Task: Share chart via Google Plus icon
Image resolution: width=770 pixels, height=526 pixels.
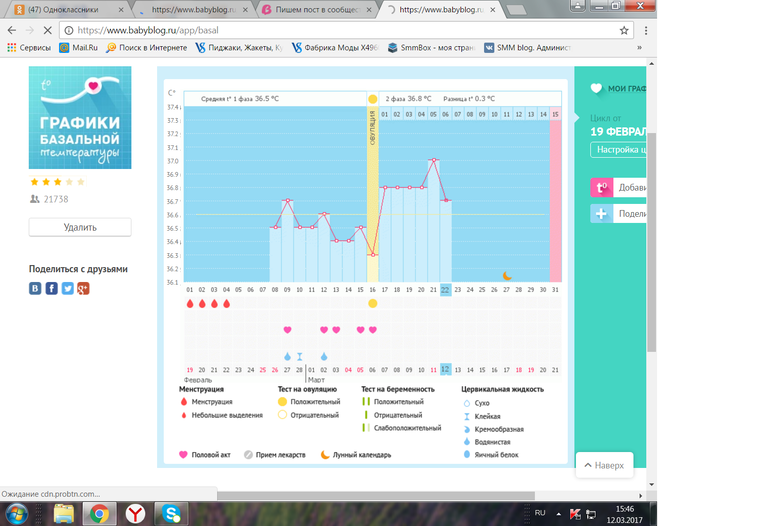Action: click(x=84, y=289)
